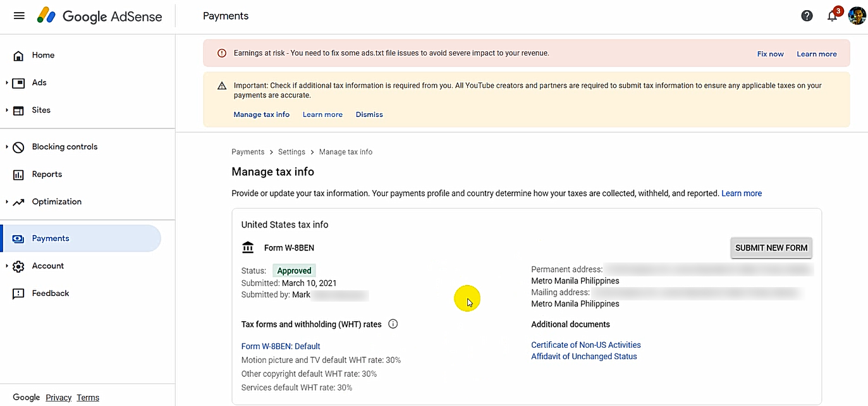868x406 pixels.
Task: Click Fix now in earnings alert
Action: click(x=770, y=54)
